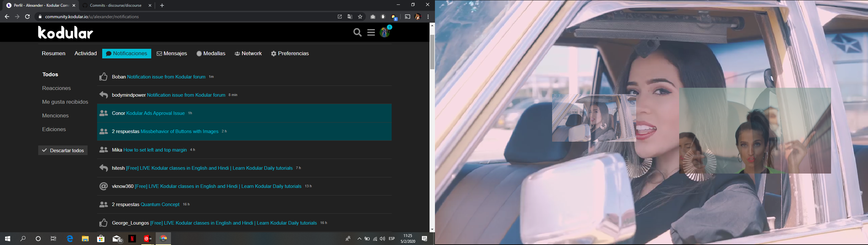
Task: Click the page vertical scrollbar thumb
Action: click(x=432, y=52)
